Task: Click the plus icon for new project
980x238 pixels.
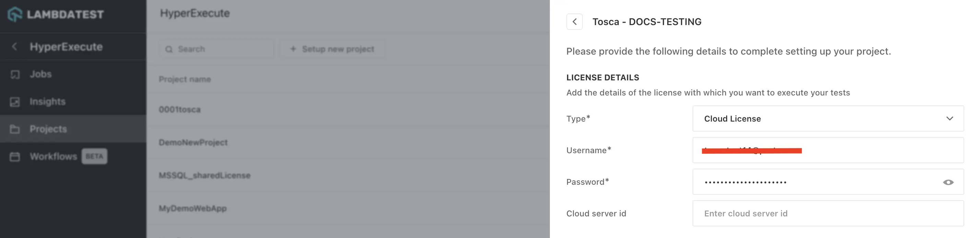Action: tap(293, 49)
